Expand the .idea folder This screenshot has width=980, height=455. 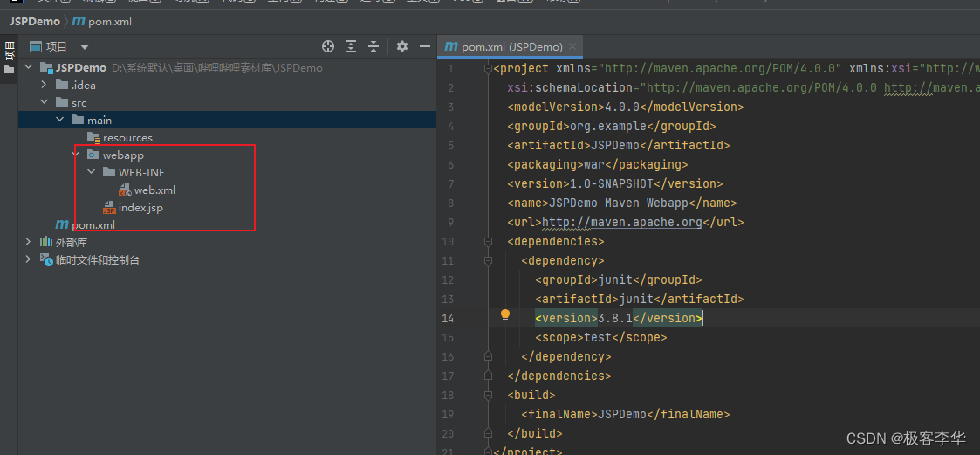pos(44,85)
